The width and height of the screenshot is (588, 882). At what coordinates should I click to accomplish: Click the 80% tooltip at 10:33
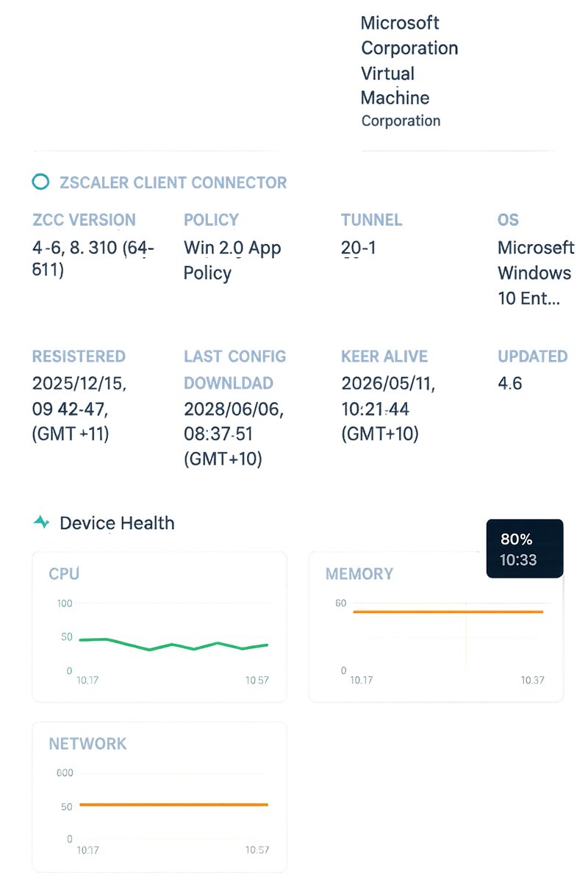tap(525, 548)
